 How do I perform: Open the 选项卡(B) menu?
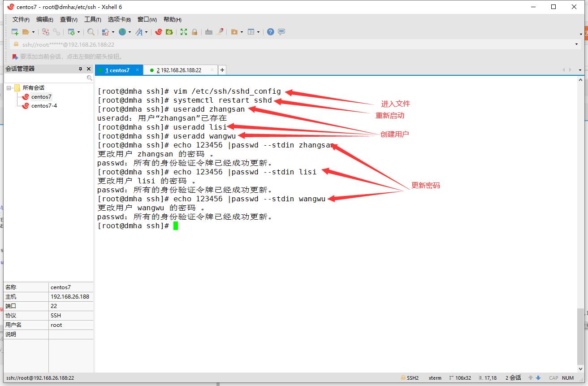tap(119, 19)
